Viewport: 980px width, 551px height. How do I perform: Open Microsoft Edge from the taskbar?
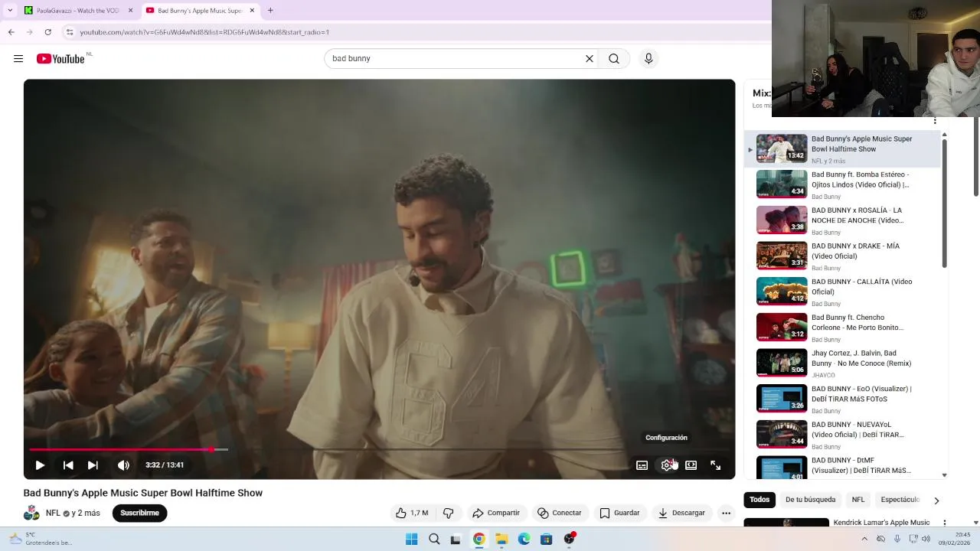click(x=524, y=539)
